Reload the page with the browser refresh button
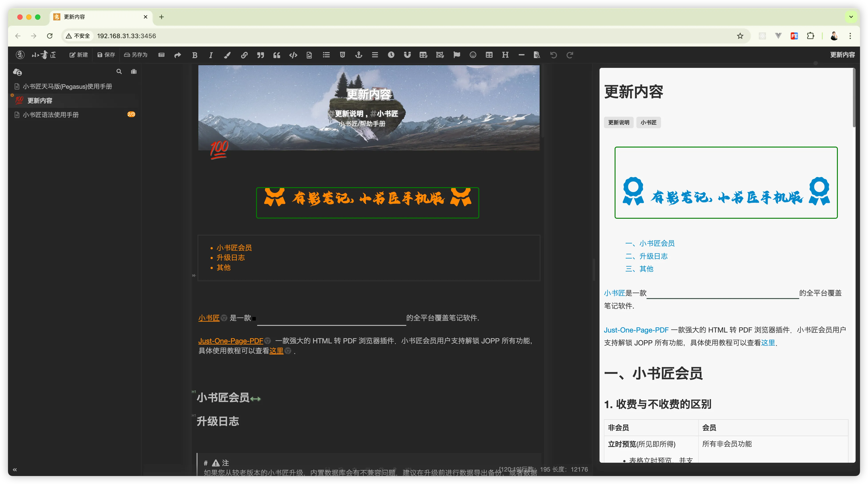This screenshot has height=484, width=868. coord(49,36)
